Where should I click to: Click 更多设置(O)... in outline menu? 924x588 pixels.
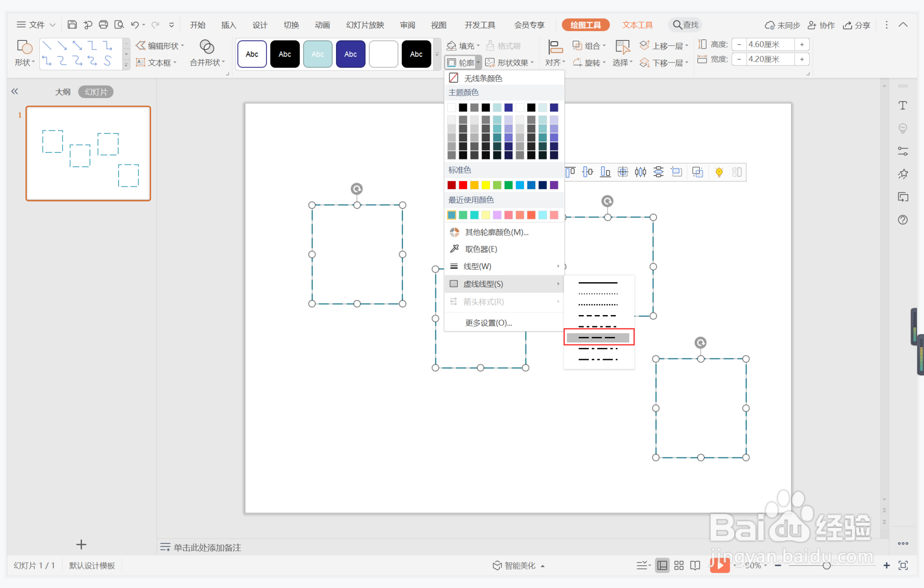[488, 323]
